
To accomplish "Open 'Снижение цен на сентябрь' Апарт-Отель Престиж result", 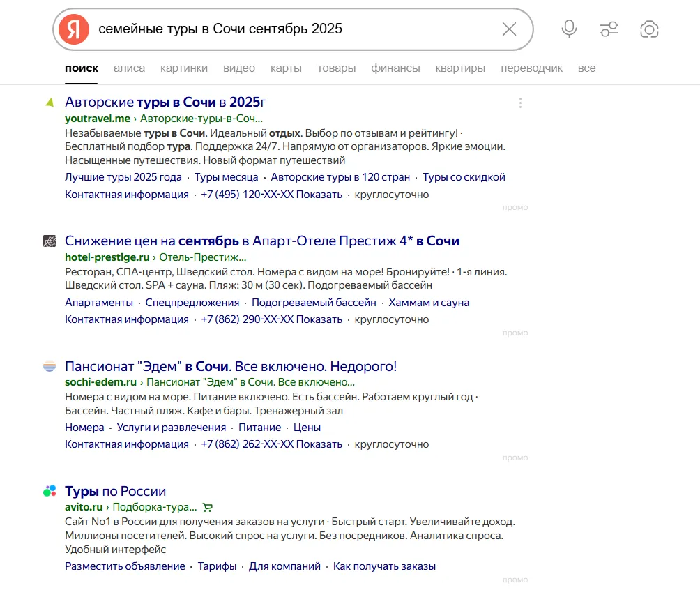I will click(262, 241).
